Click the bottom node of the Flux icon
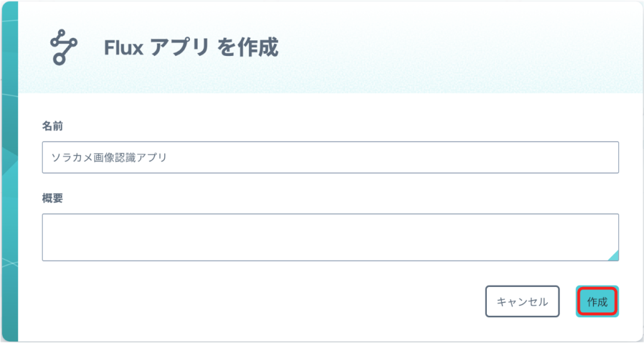644x343 pixels. tap(59, 59)
